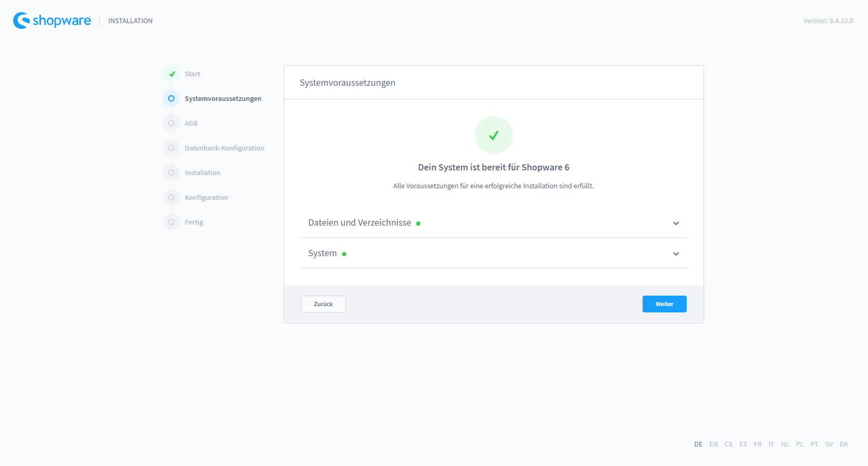Continue with the Weiter button
This screenshot has width=868, height=466.
coord(664,304)
